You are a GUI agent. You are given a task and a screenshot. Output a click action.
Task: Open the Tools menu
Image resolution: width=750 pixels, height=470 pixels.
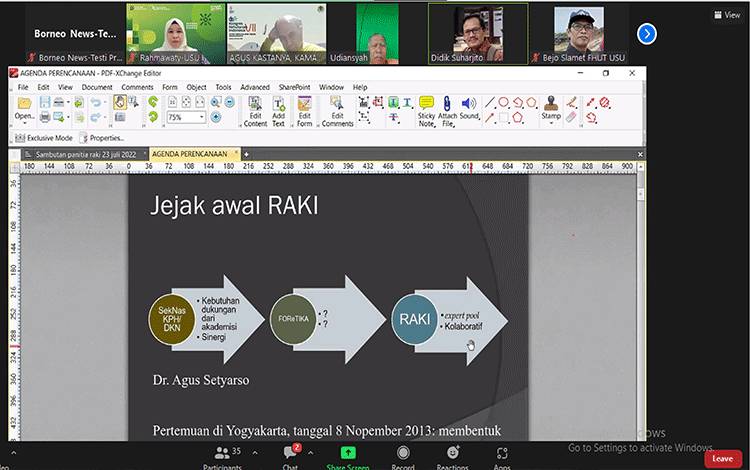[x=223, y=87]
